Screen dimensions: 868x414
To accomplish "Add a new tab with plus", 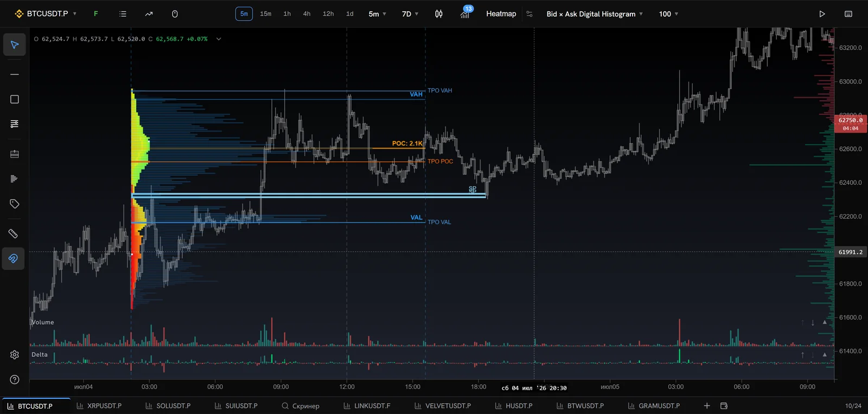I will pyautogui.click(x=707, y=405).
